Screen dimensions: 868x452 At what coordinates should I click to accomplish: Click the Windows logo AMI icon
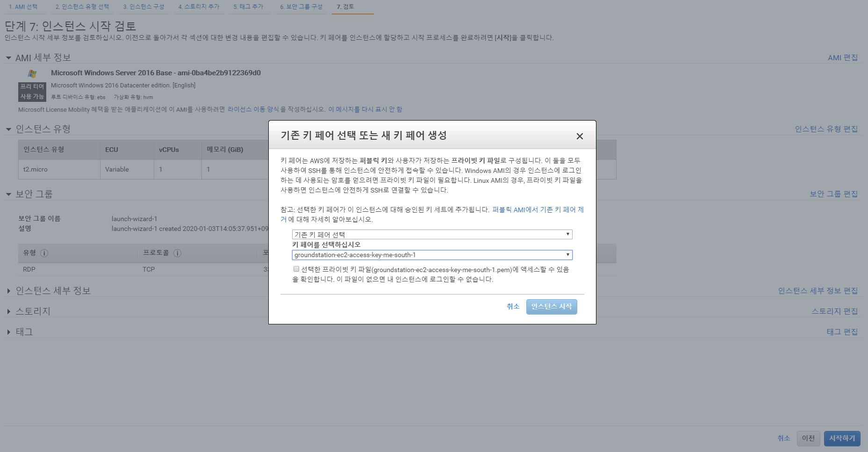(x=32, y=73)
